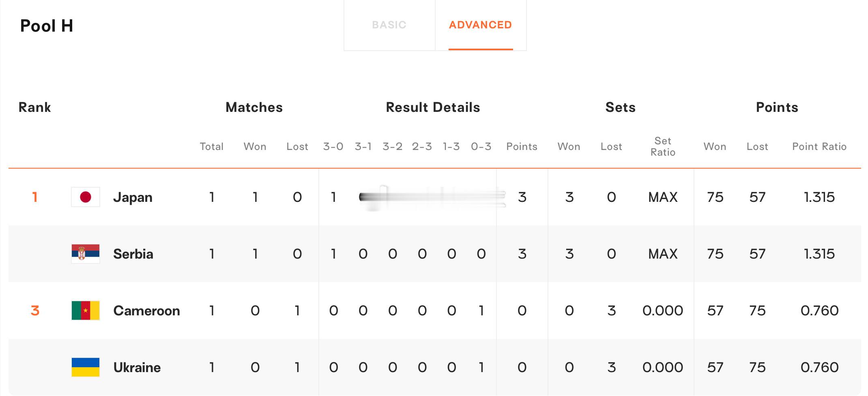Click the Cameroon flag icon
868x396 pixels.
click(86, 311)
